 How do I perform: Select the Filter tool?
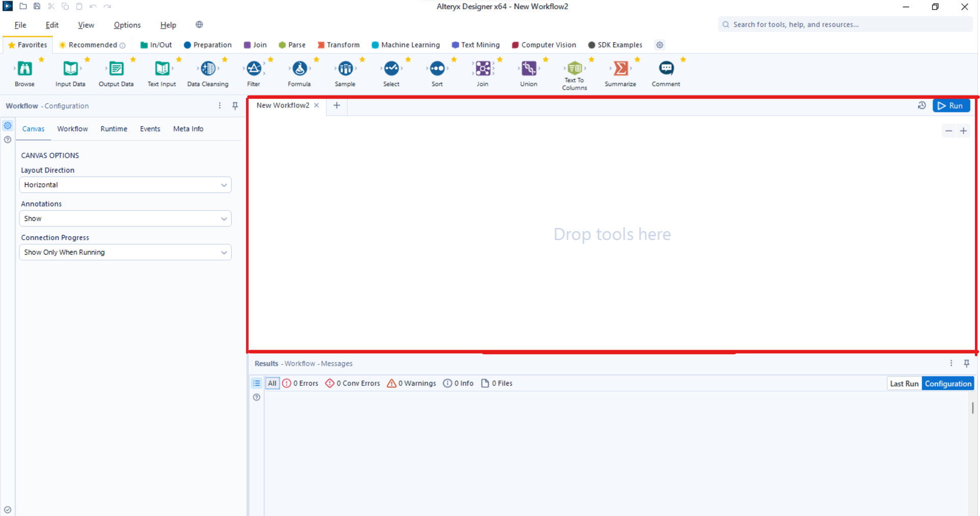[x=254, y=68]
